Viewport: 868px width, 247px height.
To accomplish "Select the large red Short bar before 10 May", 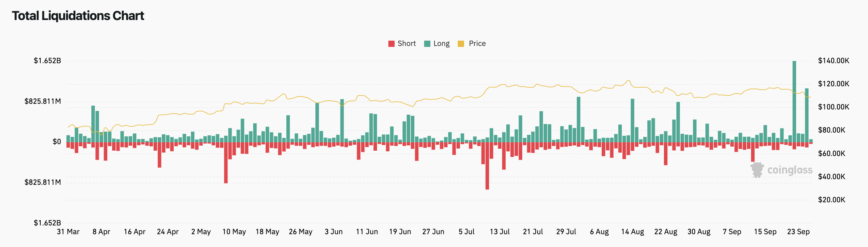I will point(226,163).
